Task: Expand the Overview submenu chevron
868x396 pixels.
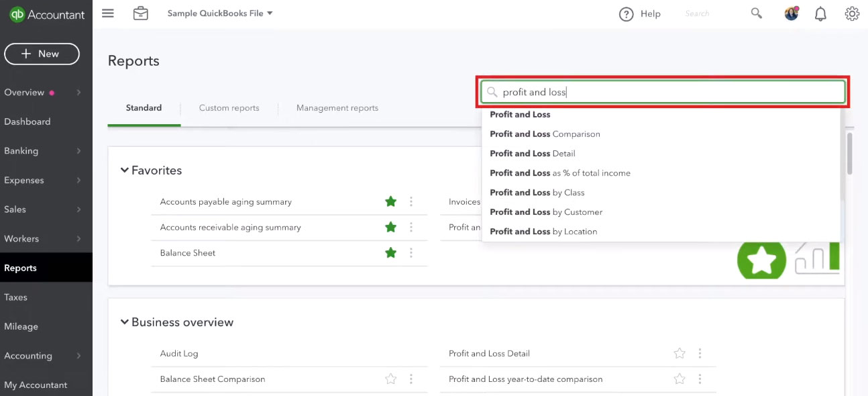Action: pos(78,93)
